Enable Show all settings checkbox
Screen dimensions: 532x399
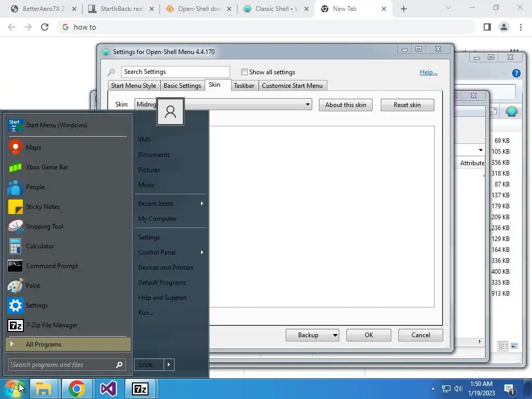(244, 72)
